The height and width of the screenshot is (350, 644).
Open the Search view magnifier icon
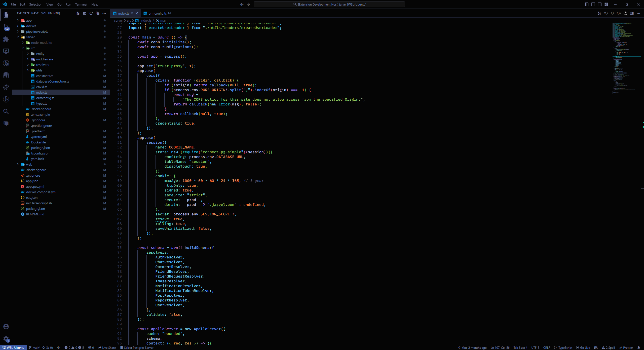point(6,111)
